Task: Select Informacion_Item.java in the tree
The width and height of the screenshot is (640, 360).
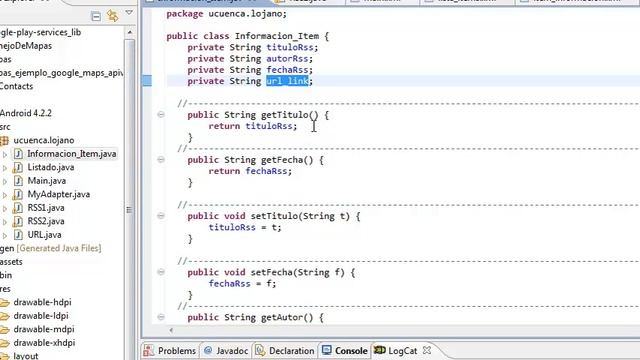Action: (x=72, y=154)
